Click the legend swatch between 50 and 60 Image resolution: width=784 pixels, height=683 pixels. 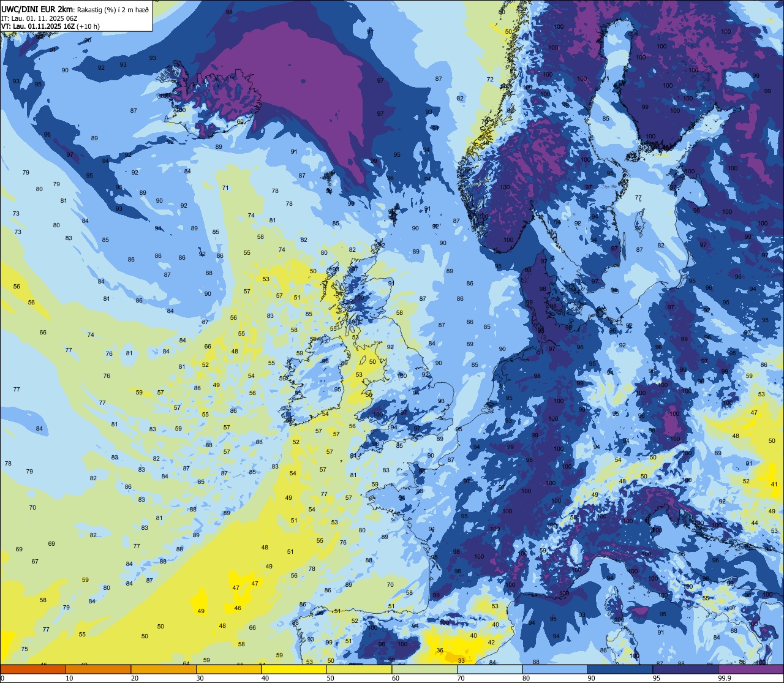click(x=359, y=670)
